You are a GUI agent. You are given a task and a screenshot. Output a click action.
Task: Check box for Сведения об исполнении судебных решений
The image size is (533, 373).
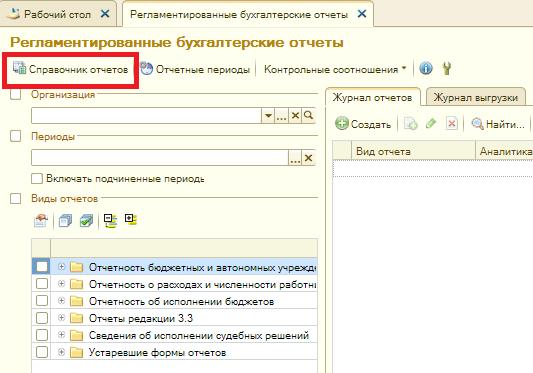(42, 335)
